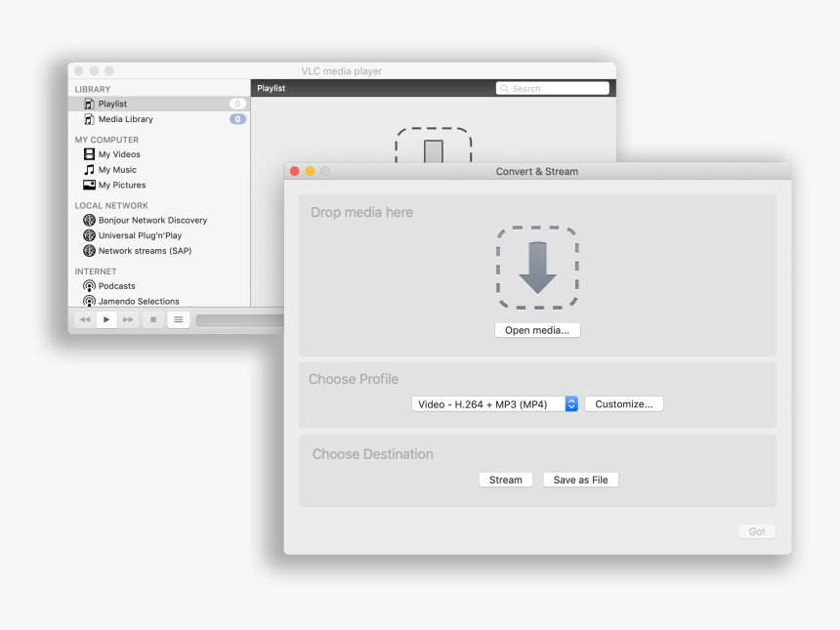Image resolution: width=840 pixels, height=630 pixels.
Task: Select My Music under My Computer
Action: 115,169
